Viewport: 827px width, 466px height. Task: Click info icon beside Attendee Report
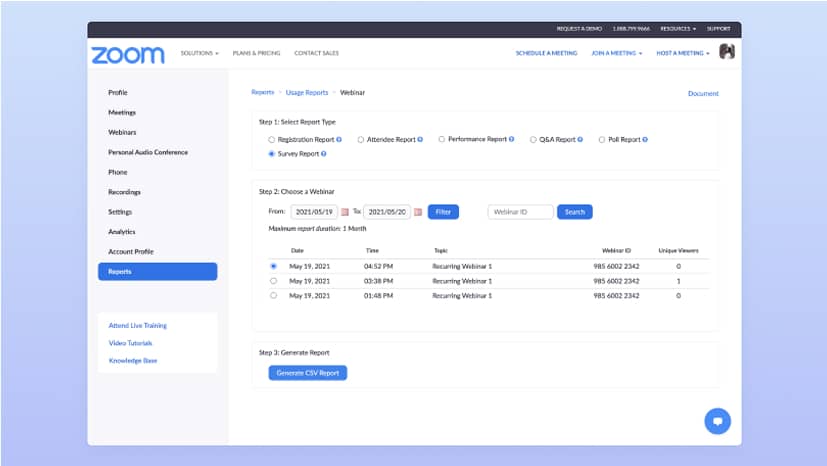(x=420, y=140)
